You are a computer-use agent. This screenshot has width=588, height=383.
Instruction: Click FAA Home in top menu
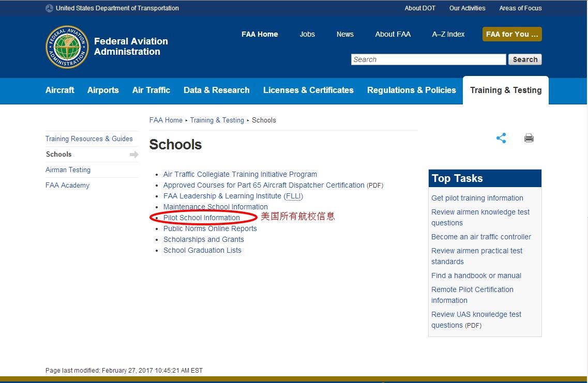pyautogui.click(x=260, y=34)
